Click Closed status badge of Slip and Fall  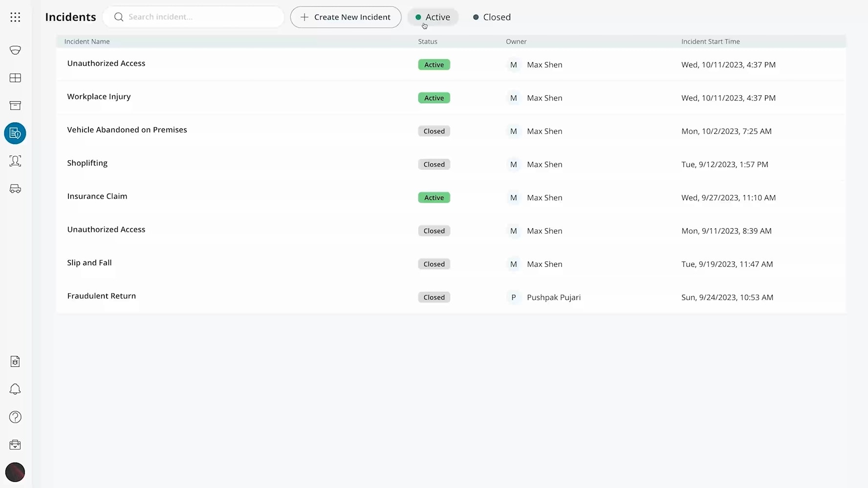pyautogui.click(x=434, y=264)
